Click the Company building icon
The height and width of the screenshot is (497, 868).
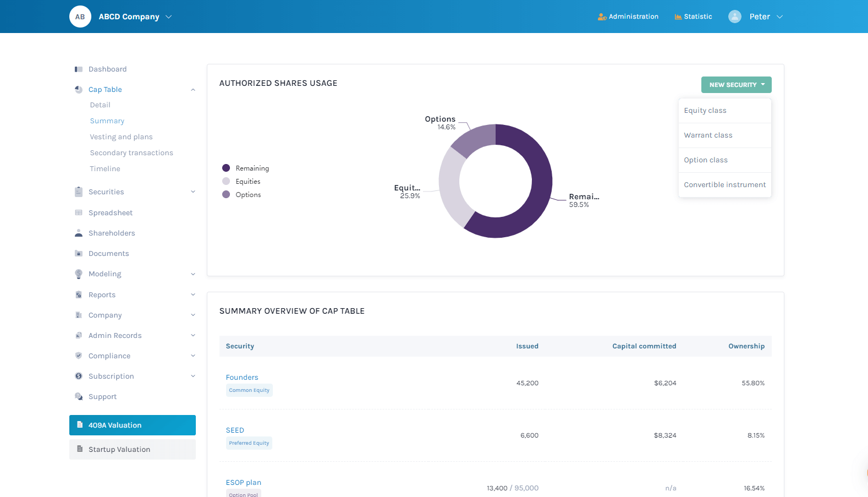[79, 315]
